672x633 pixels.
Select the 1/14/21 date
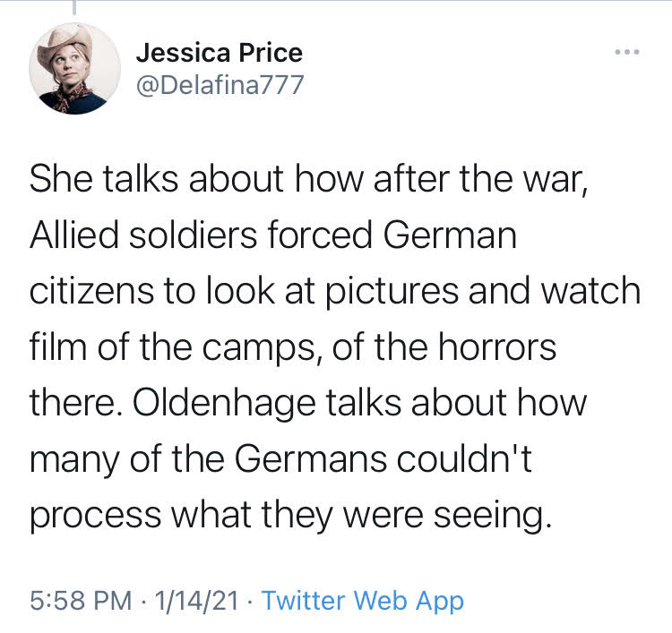click(195, 600)
